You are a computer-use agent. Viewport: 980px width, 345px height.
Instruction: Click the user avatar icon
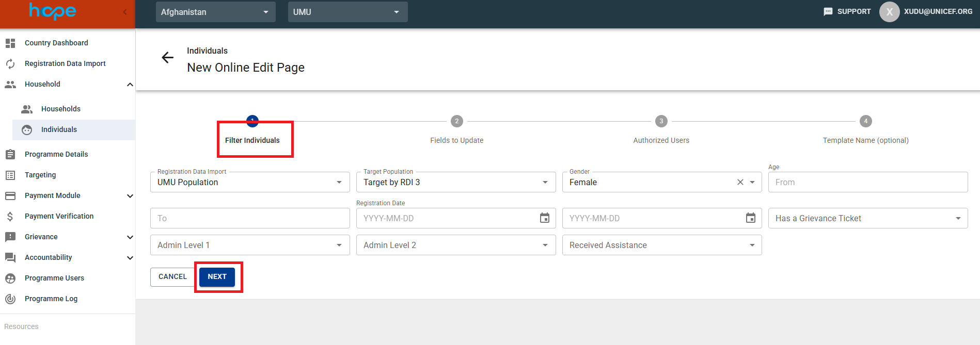tap(889, 12)
